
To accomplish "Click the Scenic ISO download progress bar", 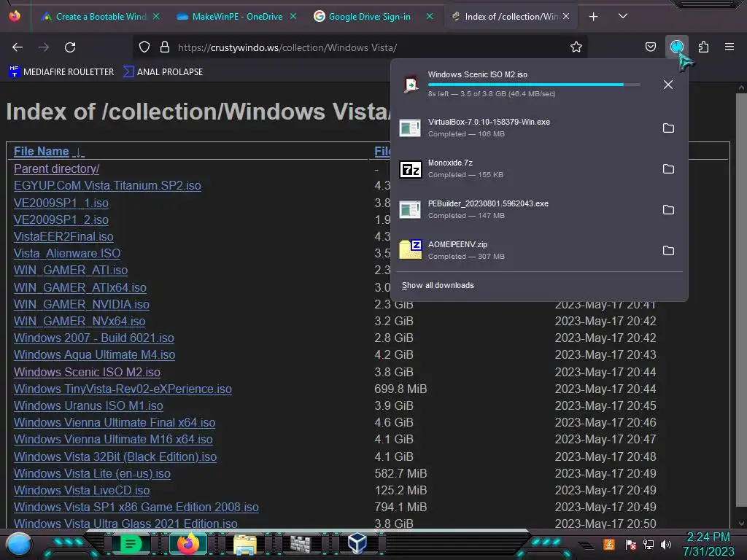I will 533,85.
